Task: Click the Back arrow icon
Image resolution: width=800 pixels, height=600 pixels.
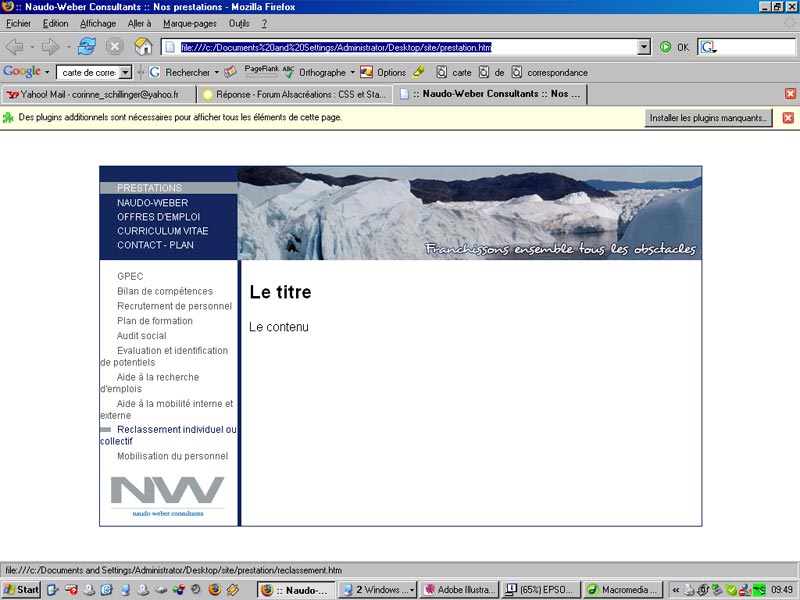Action: 15,46
